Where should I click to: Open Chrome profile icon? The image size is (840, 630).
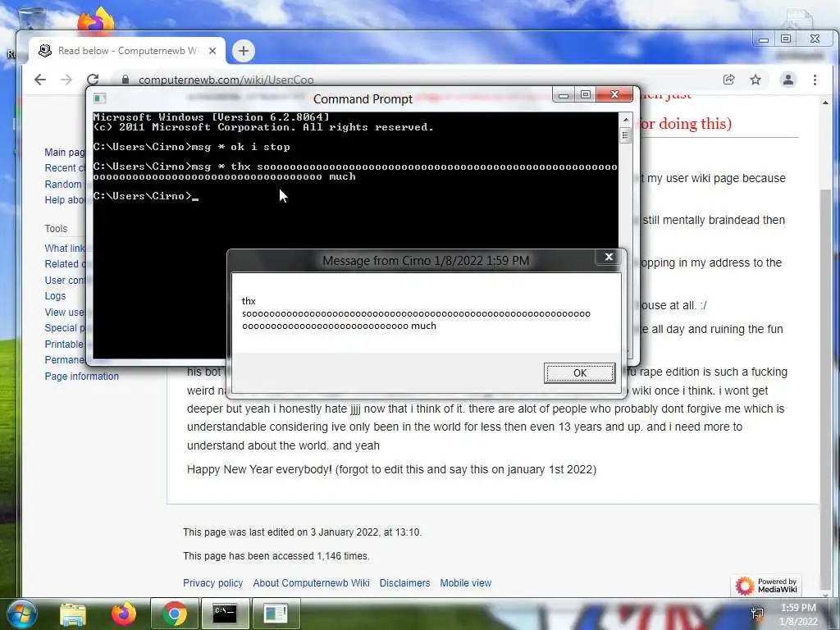point(788,80)
